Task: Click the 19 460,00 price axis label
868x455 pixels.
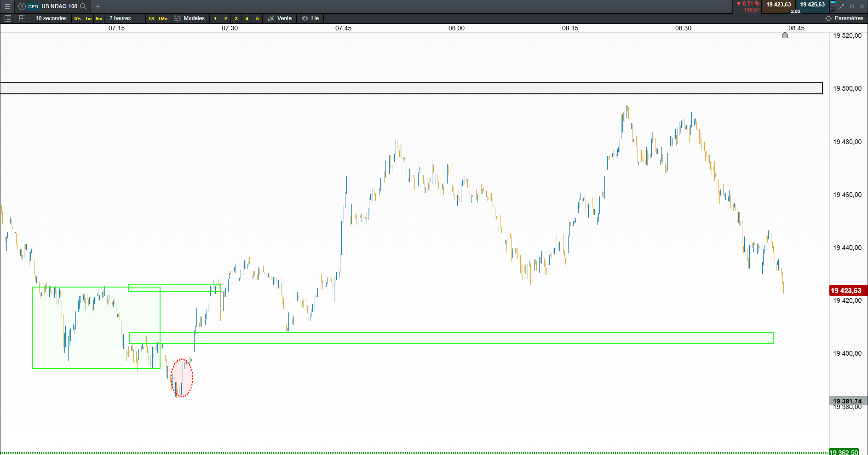Action: point(847,195)
